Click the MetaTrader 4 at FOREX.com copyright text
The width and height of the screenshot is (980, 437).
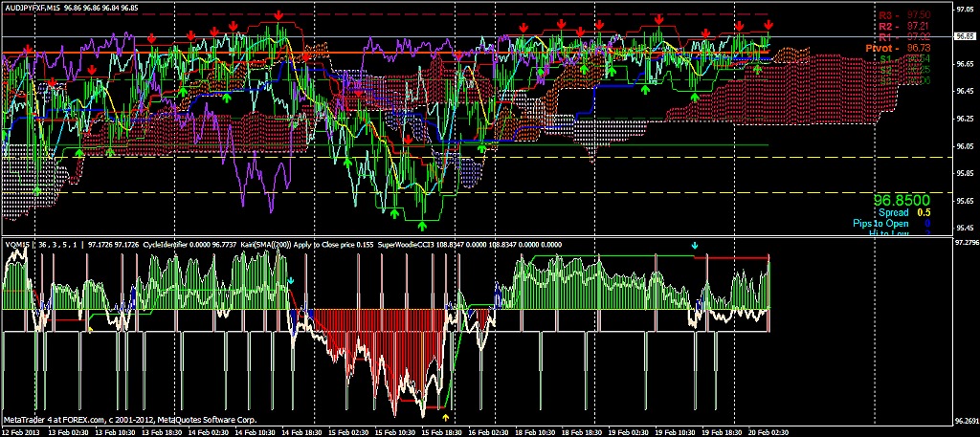point(130,420)
